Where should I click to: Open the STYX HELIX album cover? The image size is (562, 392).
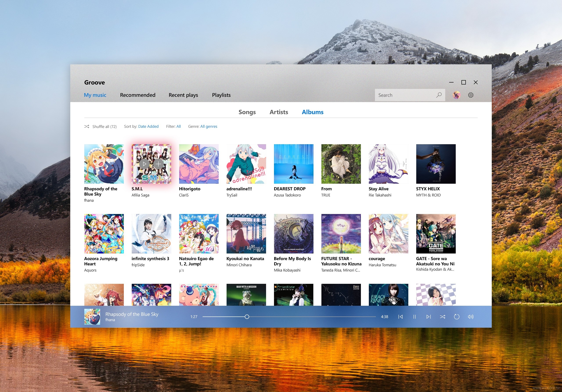[436, 164]
